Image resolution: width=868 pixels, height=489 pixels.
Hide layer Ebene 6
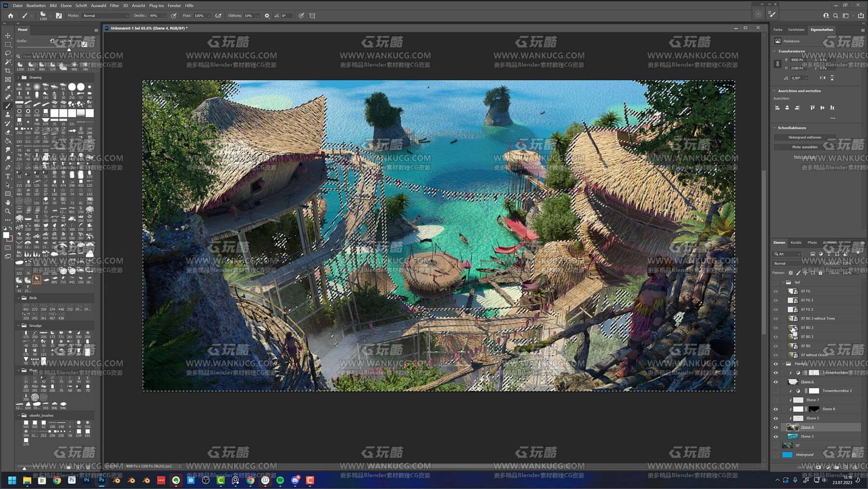[776, 382]
